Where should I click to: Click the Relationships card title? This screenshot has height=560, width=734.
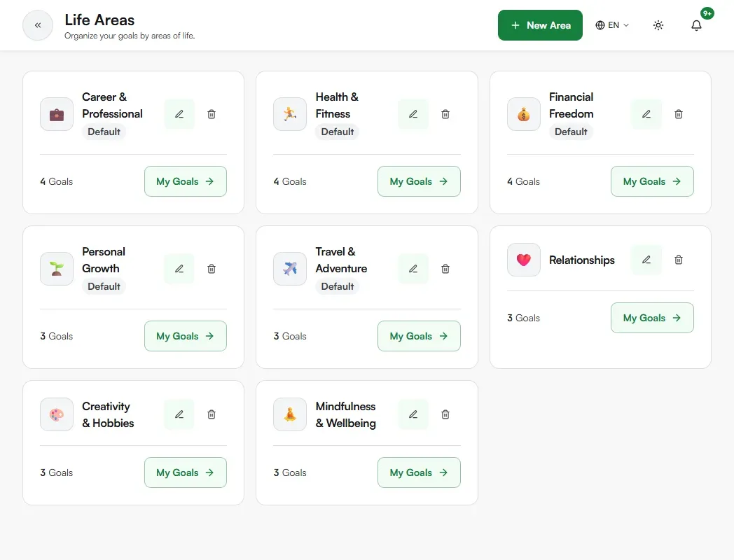582,260
